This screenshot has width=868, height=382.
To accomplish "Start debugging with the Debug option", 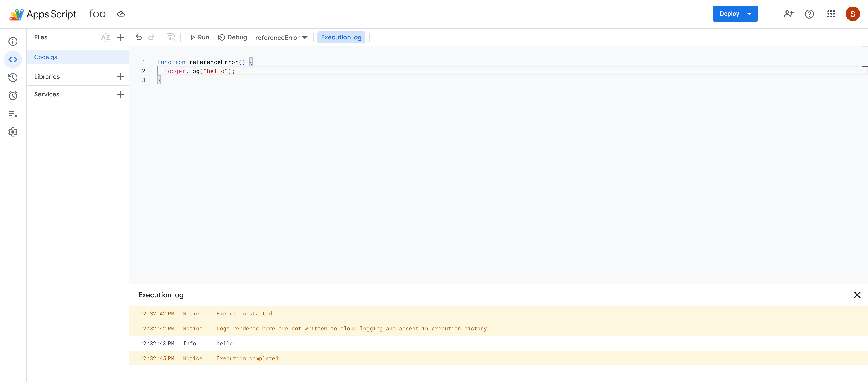I will [x=232, y=37].
